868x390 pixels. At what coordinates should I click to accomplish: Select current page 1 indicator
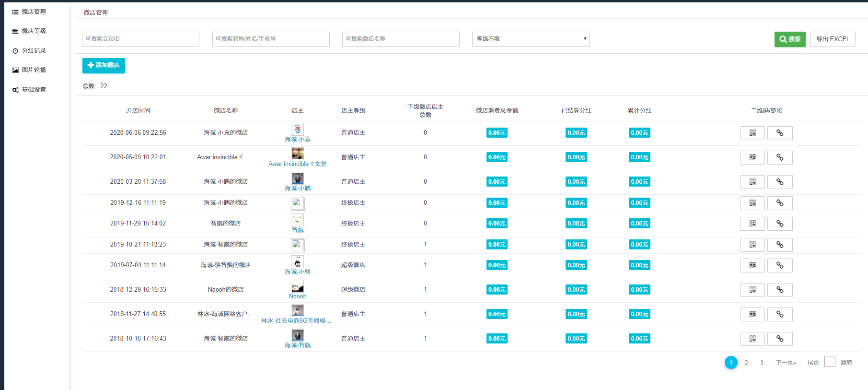click(731, 363)
